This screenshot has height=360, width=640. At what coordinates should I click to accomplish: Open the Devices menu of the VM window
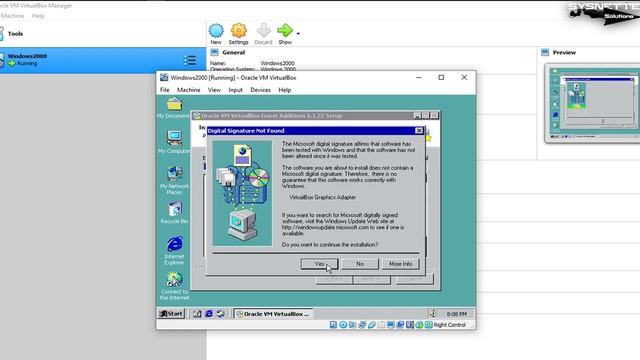point(260,90)
